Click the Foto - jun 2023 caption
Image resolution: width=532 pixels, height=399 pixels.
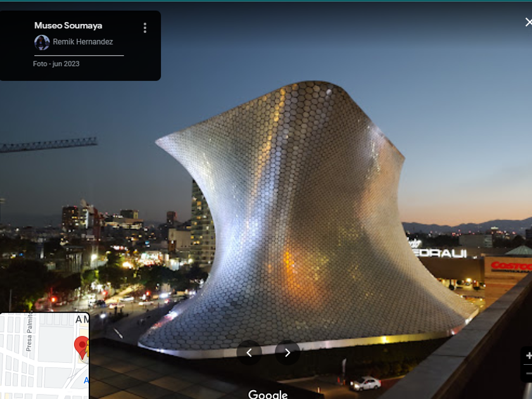pos(56,64)
